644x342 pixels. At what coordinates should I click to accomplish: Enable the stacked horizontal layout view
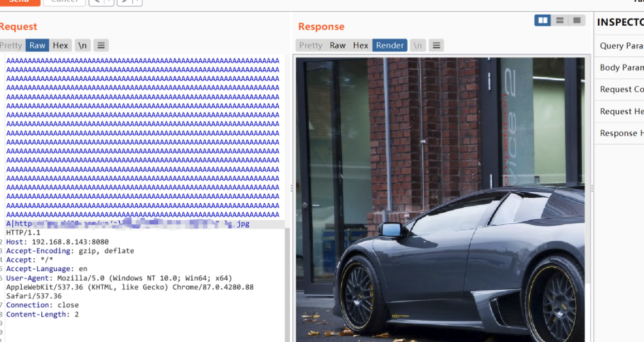(559, 20)
